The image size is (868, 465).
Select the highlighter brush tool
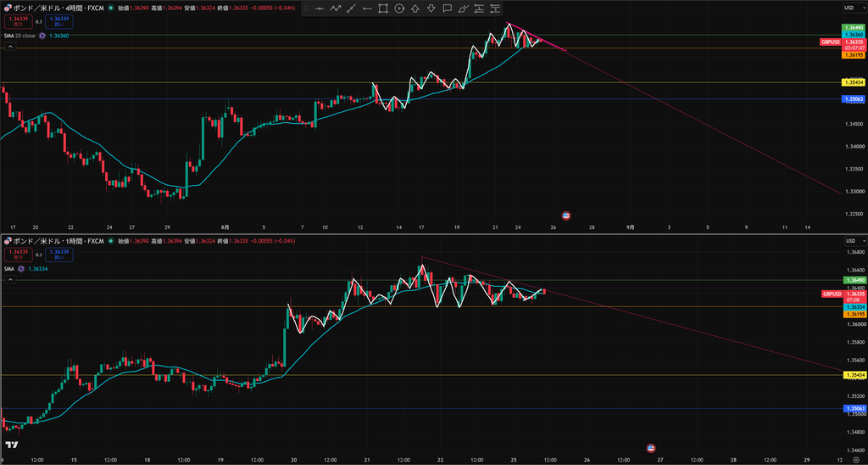pyautogui.click(x=464, y=8)
